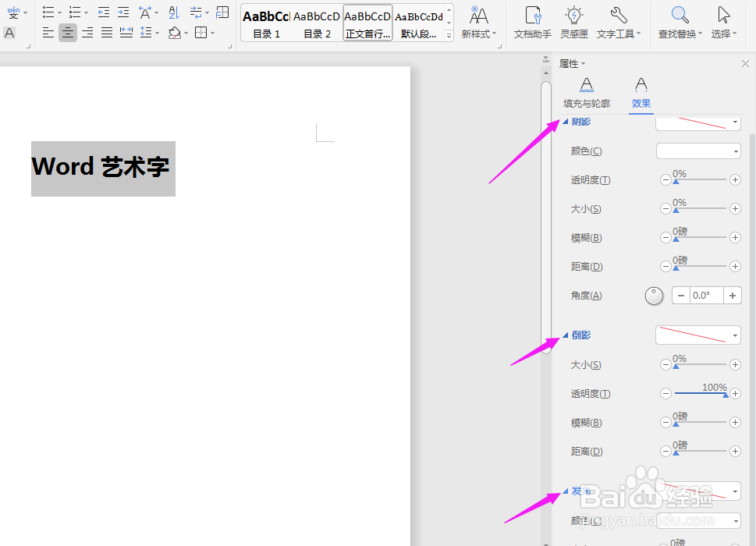Screen dimensions: 756x546
Task: Toggle justified alignment
Action: [106, 32]
